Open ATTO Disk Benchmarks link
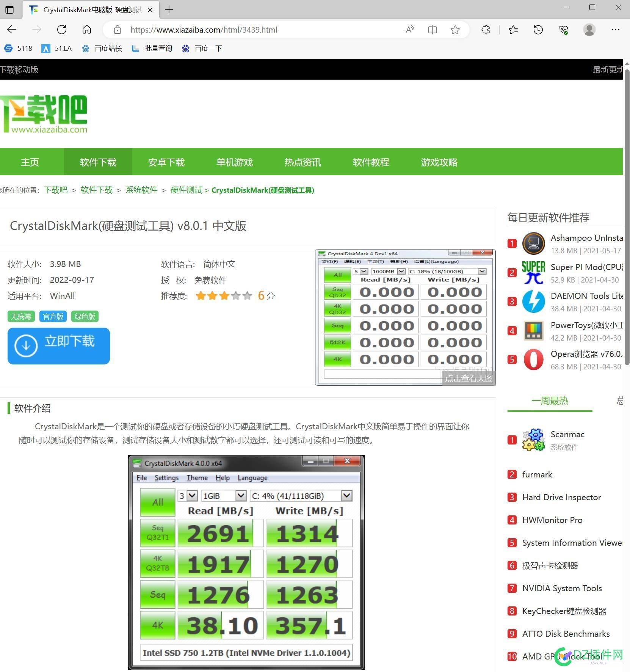 566,634
